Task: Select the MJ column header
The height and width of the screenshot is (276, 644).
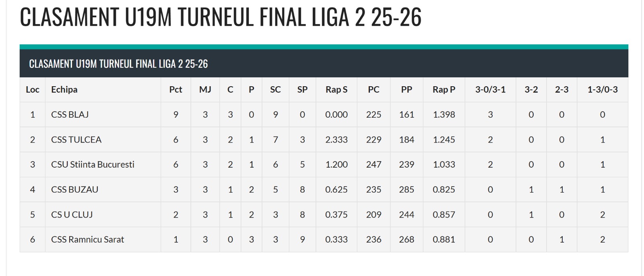Action: (x=205, y=89)
